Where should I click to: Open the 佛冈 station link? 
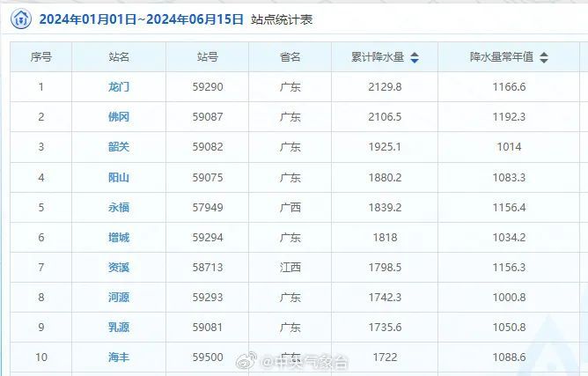(119, 117)
